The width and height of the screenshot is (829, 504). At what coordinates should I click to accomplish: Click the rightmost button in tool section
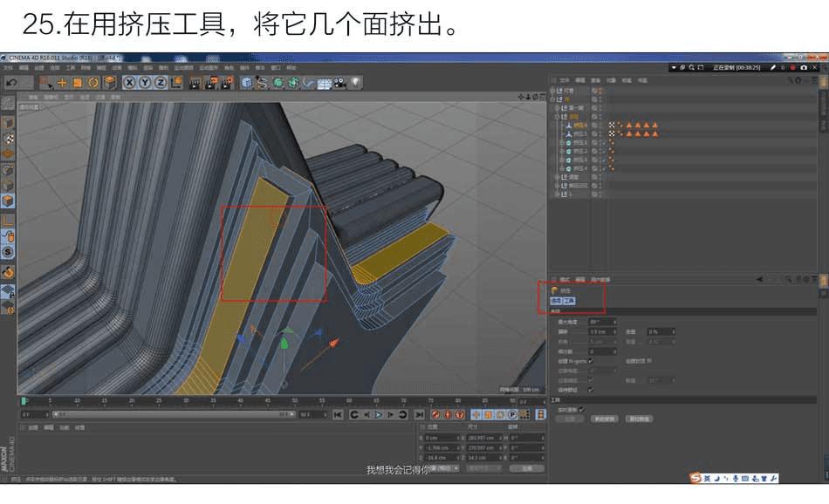click(x=639, y=419)
